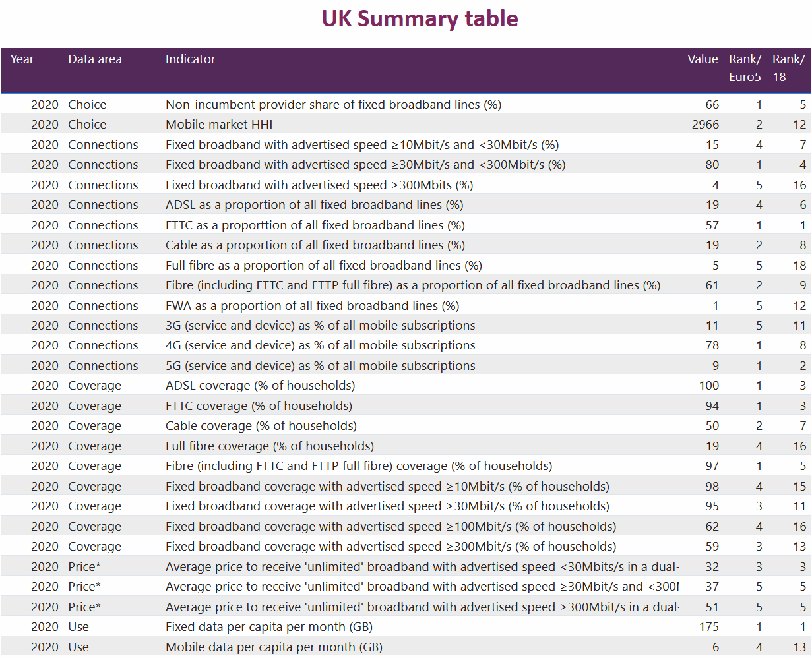812x658 pixels.
Task: Click the FWA proportion indicator cell
Action: tap(312, 306)
